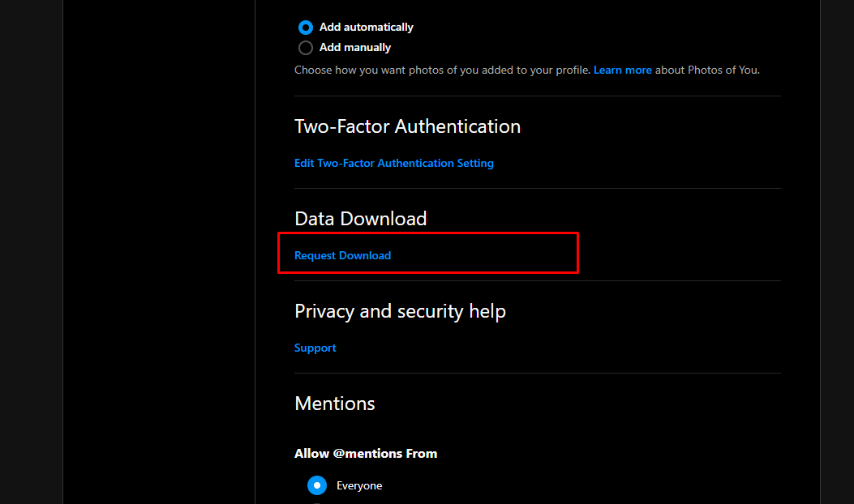Click the Request Download link
This screenshot has height=504, width=854.
pyautogui.click(x=342, y=255)
